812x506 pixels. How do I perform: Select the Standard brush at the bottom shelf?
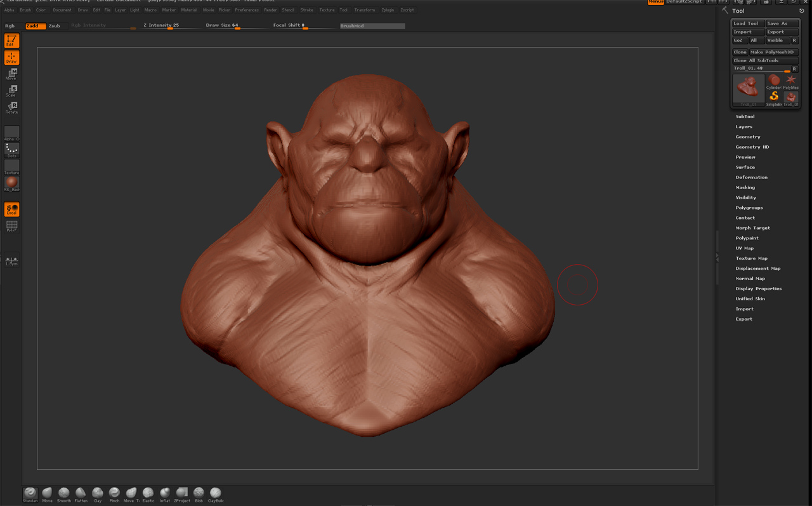[x=30, y=495]
